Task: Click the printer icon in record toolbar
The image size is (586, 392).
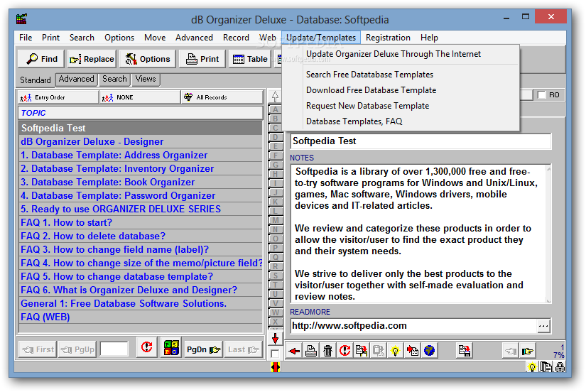Action: point(311,351)
